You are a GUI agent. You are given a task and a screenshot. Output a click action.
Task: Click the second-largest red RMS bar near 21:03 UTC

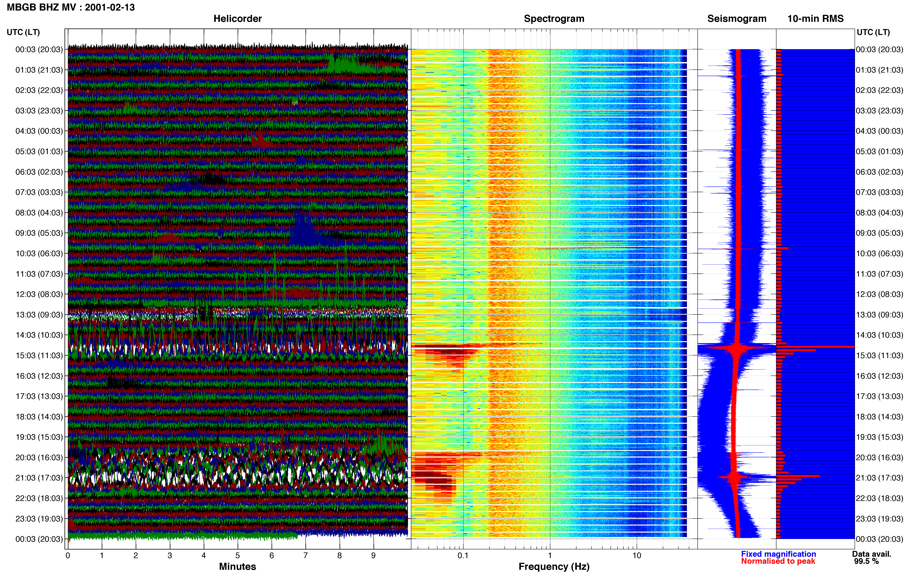pyautogui.click(x=798, y=476)
